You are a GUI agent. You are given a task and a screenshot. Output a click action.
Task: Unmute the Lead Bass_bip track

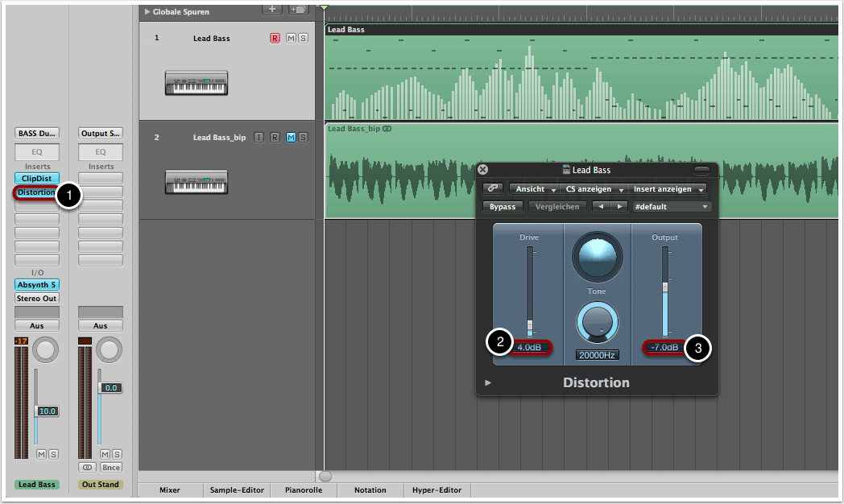coord(291,138)
